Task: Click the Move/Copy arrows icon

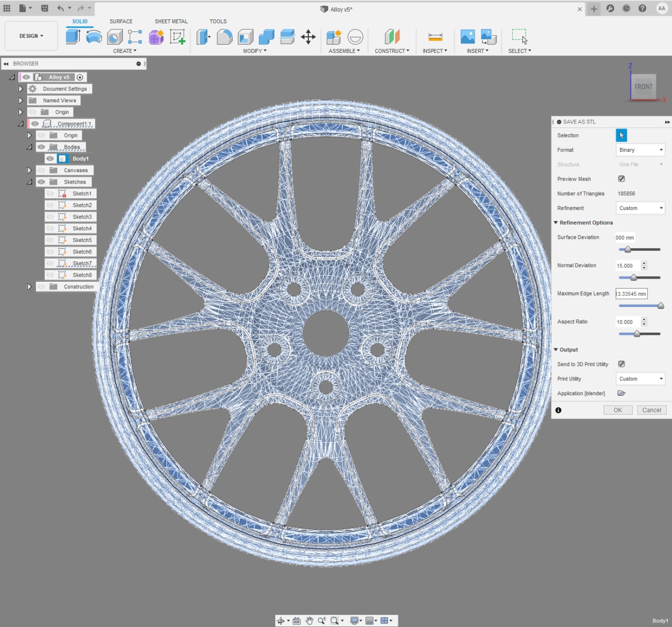Action: pyautogui.click(x=308, y=37)
